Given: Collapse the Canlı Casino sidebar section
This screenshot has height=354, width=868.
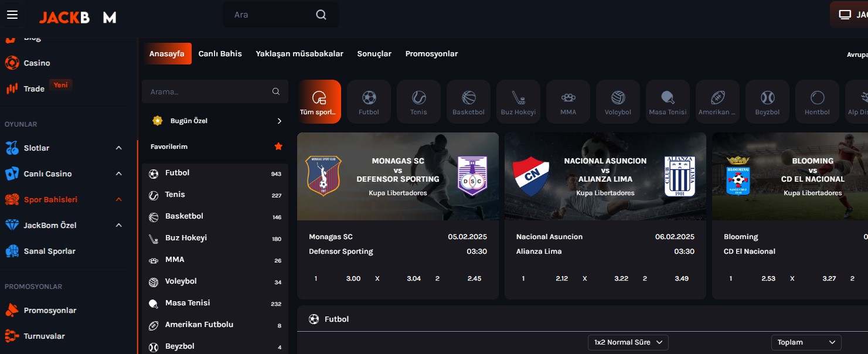Looking at the screenshot, I should [x=119, y=173].
